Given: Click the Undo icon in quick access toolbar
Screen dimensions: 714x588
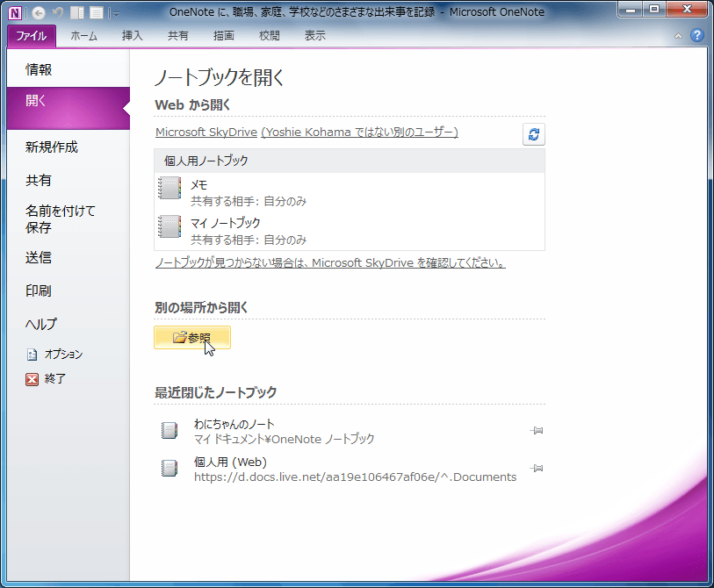Looking at the screenshot, I should [57, 13].
